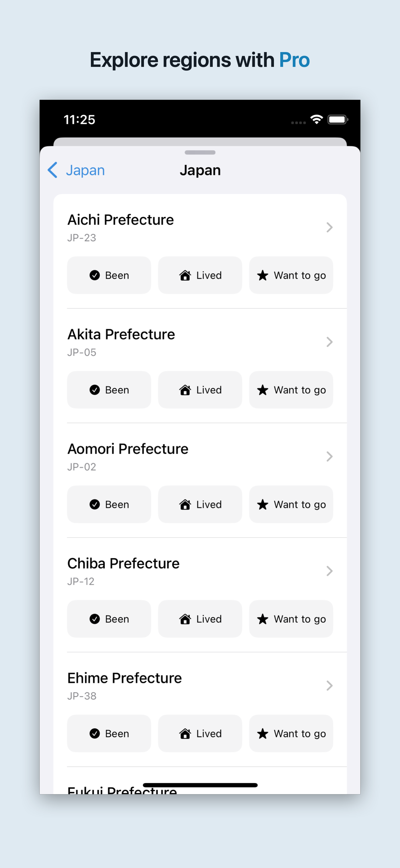Screen dimensions: 400x868
Task: Tap the house icon for Aichi Prefecture
Action: (185, 275)
